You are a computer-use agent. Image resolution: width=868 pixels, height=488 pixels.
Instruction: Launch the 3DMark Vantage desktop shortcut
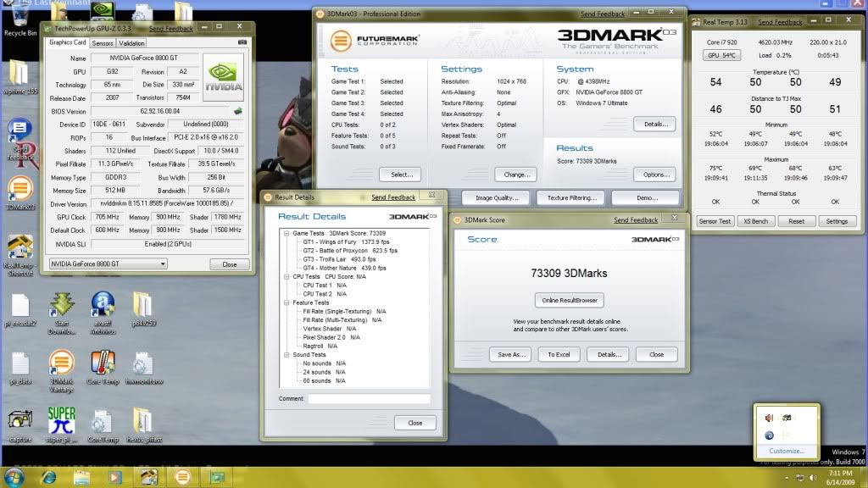(x=61, y=371)
